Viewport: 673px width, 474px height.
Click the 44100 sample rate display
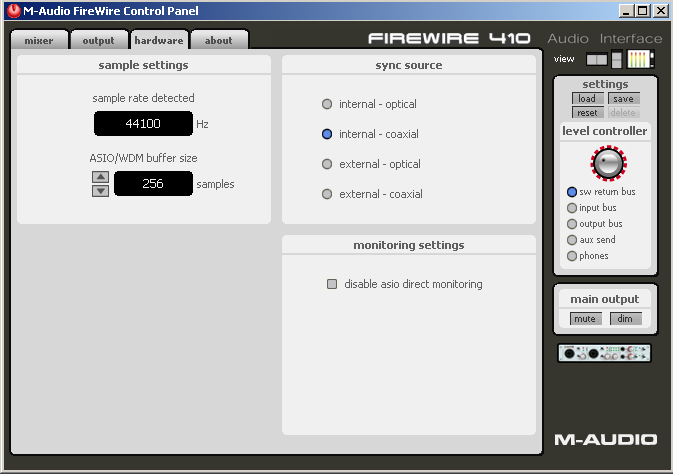(143, 124)
